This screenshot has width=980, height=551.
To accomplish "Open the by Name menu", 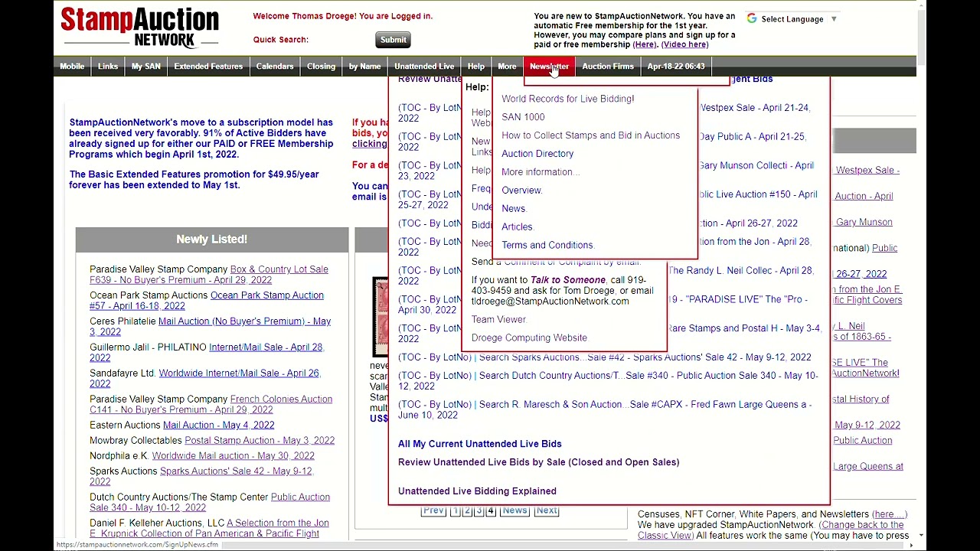I will coord(364,67).
